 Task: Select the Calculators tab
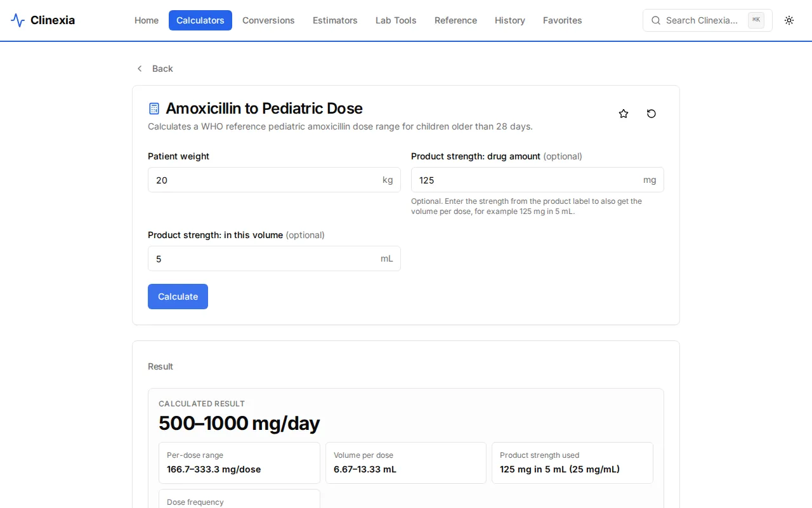coord(200,20)
